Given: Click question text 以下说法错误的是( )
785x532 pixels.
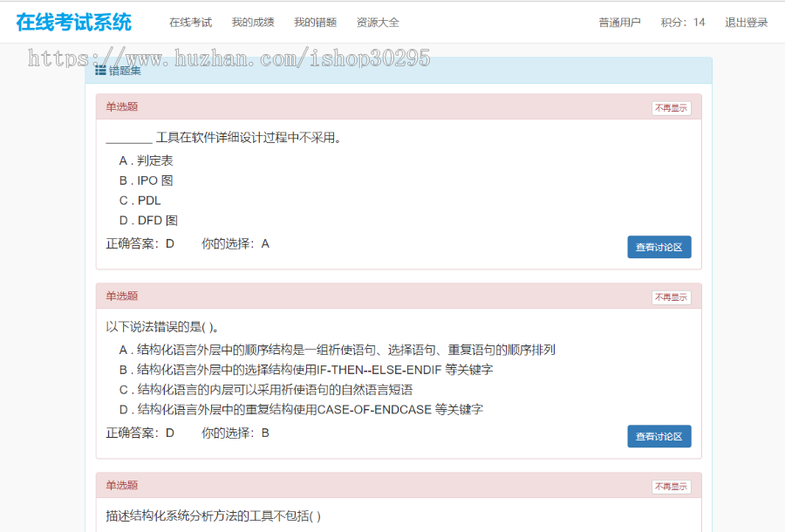Looking at the screenshot, I should [x=162, y=327].
